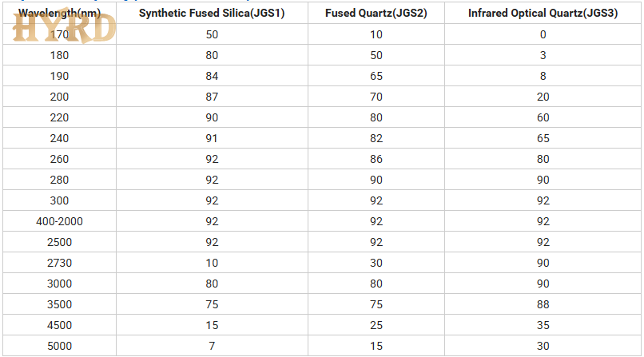
Task: Select the 88 value in JGS3 column
Action: [x=543, y=304]
